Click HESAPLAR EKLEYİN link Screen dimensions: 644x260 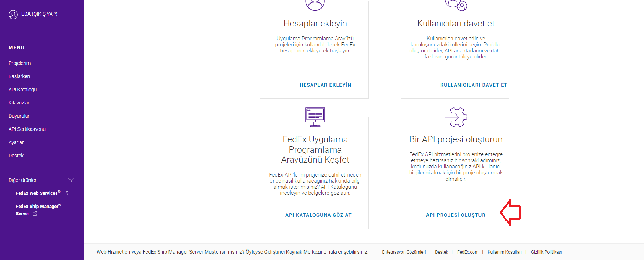pos(325,85)
